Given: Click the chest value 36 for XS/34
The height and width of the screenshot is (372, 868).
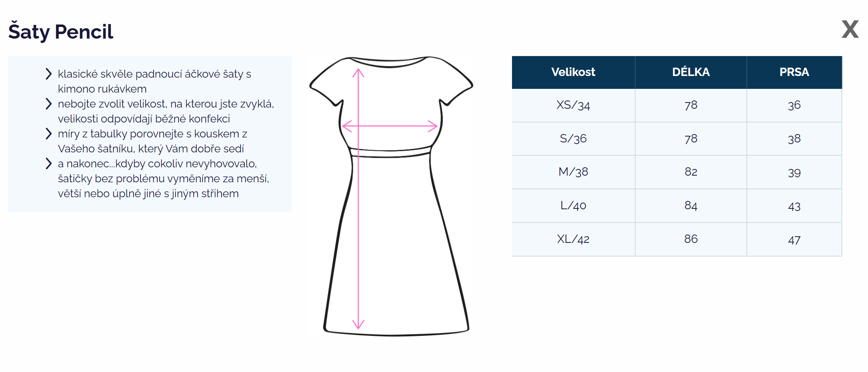Looking at the screenshot, I should (x=794, y=105).
